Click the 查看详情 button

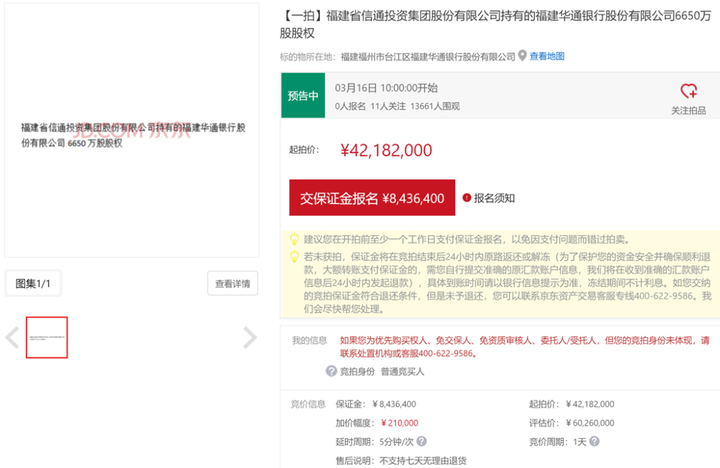point(233,284)
